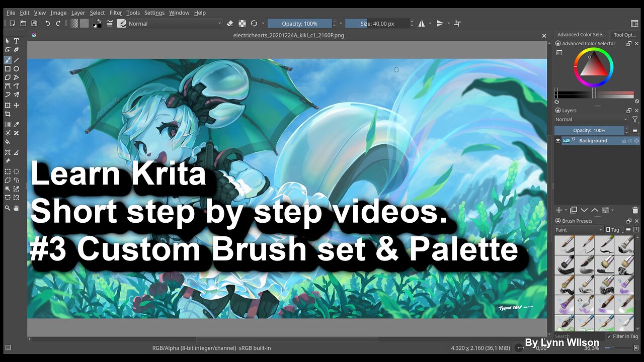Click the wrap around mode icon

(x=457, y=23)
